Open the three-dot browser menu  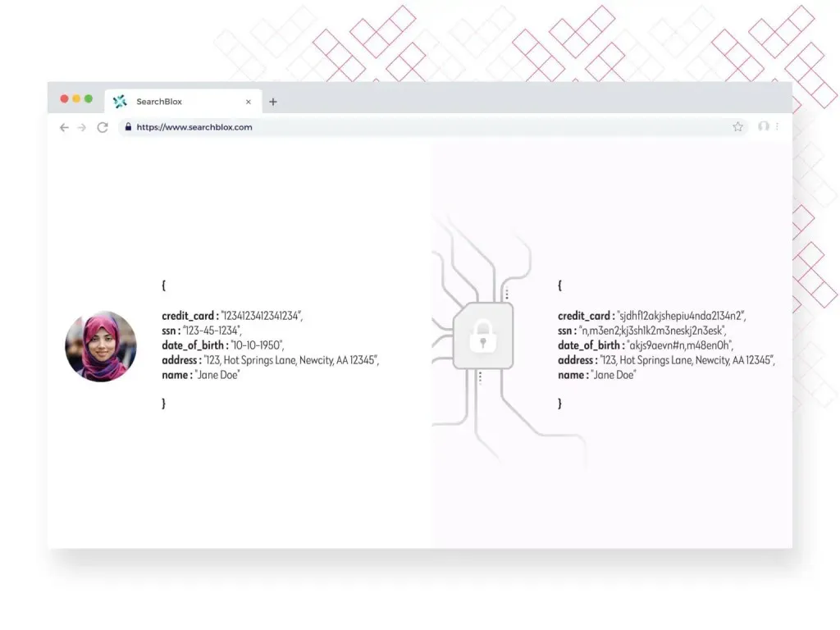click(777, 126)
